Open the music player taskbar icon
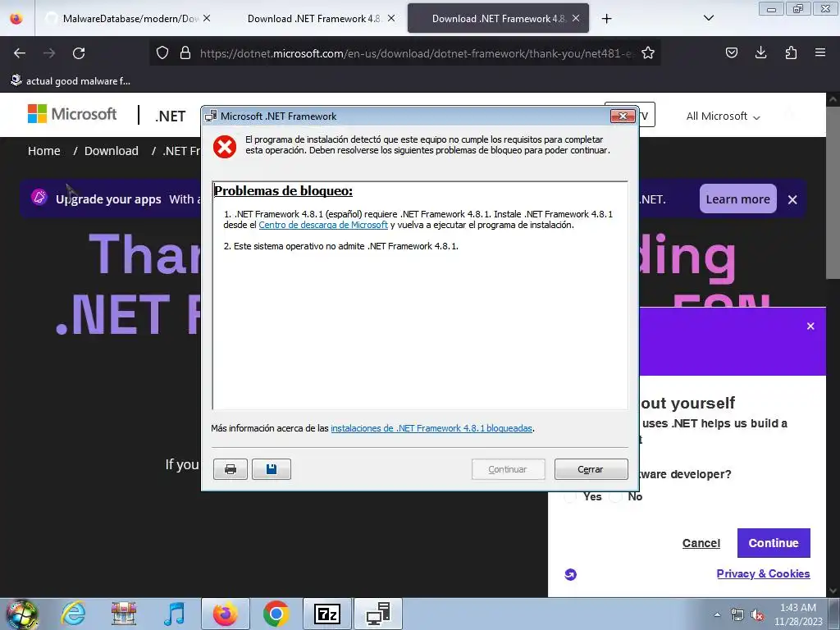 174,614
